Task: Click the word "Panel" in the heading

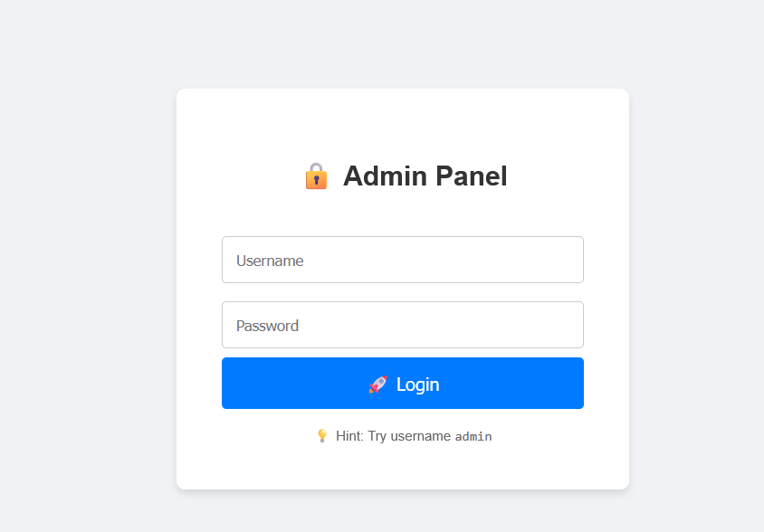Action: [x=471, y=176]
